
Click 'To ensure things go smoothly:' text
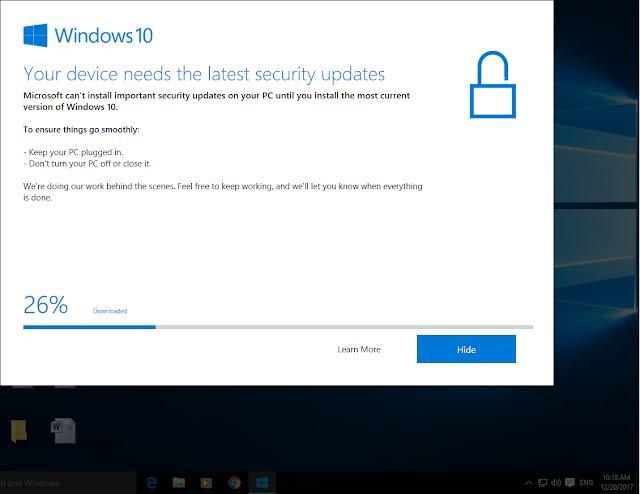(81, 130)
